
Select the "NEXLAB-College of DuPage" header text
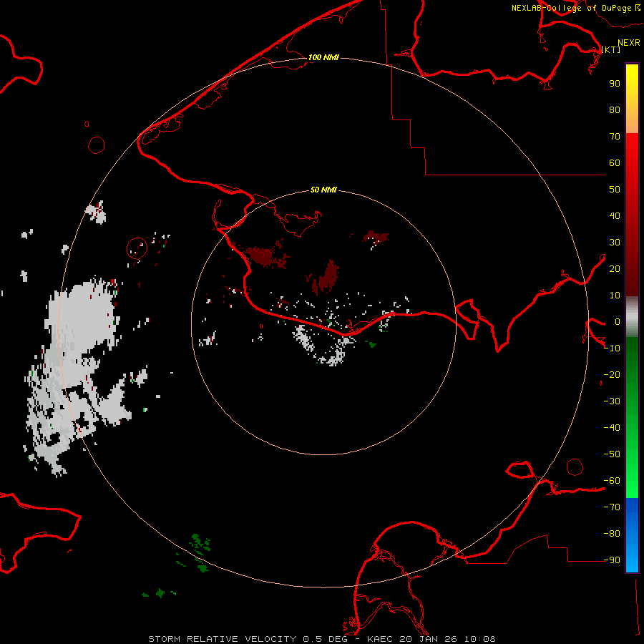pyautogui.click(x=571, y=8)
